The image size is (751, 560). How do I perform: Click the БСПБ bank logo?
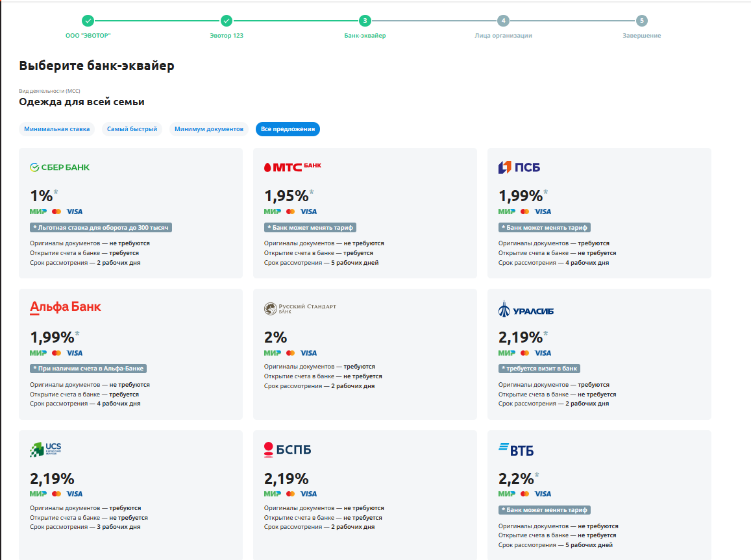click(288, 450)
